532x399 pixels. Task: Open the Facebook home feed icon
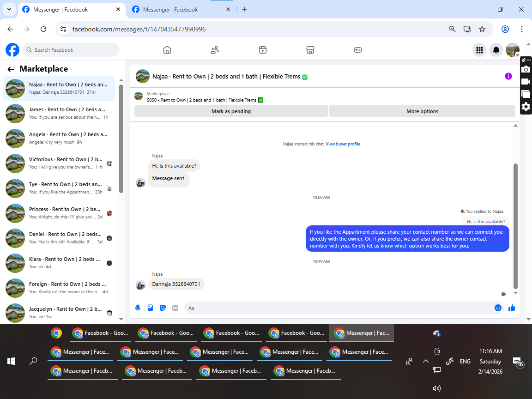[167, 50]
